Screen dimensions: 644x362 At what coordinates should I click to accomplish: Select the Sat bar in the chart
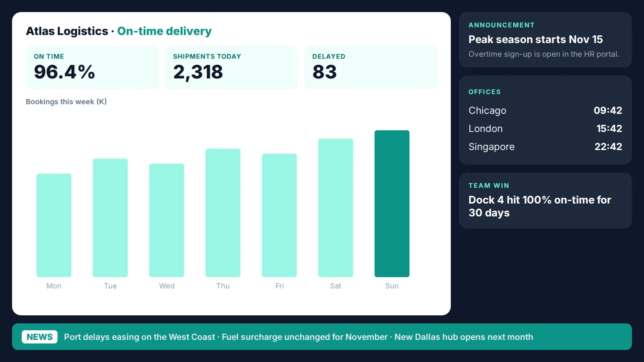[x=336, y=208]
